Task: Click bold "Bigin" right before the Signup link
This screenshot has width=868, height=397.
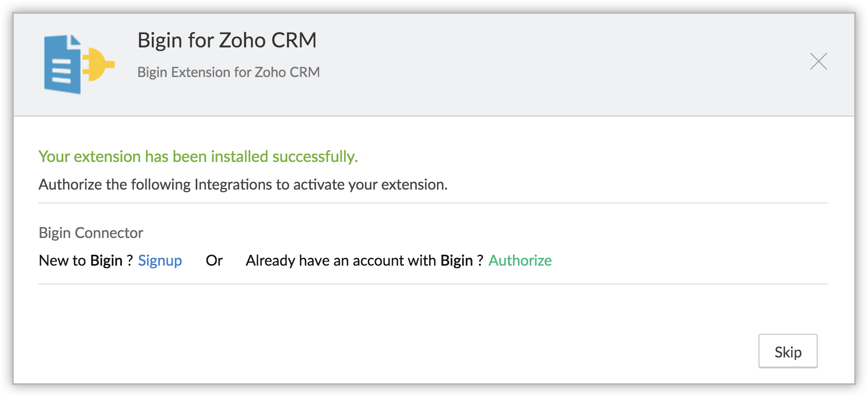Action: click(106, 260)
